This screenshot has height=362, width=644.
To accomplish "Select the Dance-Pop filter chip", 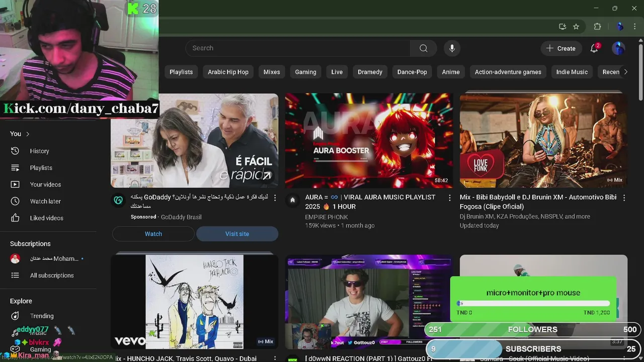I will (x=412, y=72).
